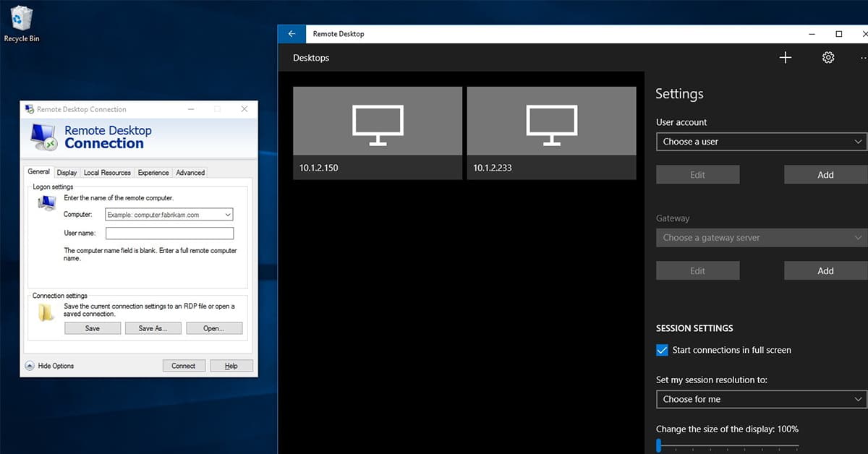Screen dimensions: 868x454
Task: Click the Save As... button
Action: [x=153, y=328]
